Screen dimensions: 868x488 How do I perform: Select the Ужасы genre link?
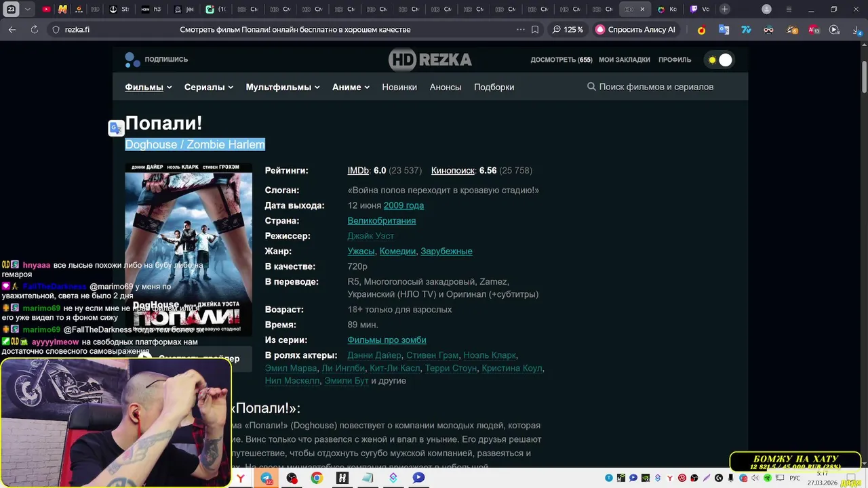(361, 251)
